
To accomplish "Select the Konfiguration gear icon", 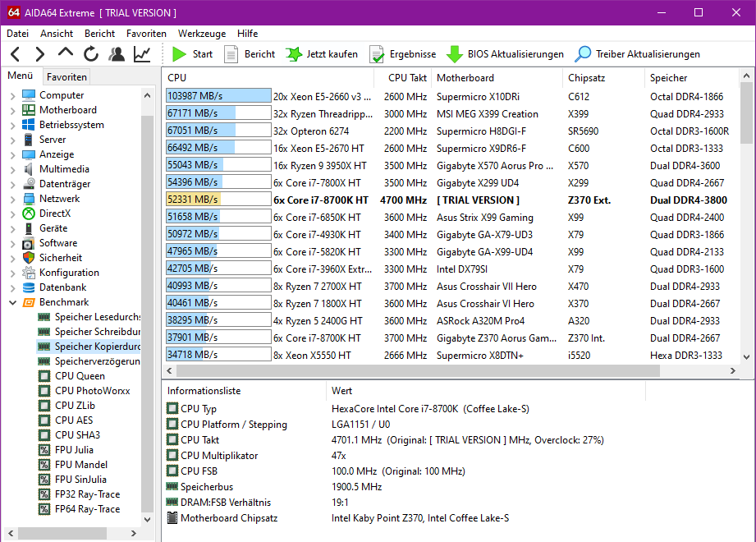I will 29,273.
